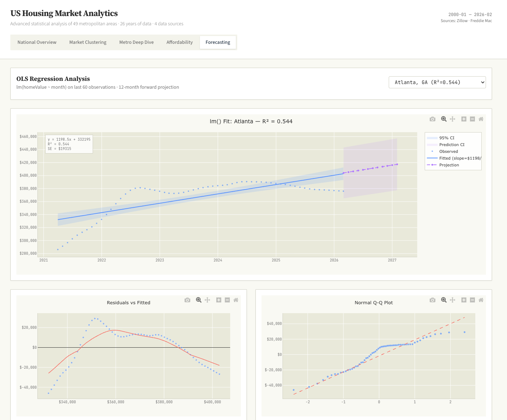Snapshot the Residuals vs Fitted chart with camera icon
The image size is (507, 420).
point(187,300)
